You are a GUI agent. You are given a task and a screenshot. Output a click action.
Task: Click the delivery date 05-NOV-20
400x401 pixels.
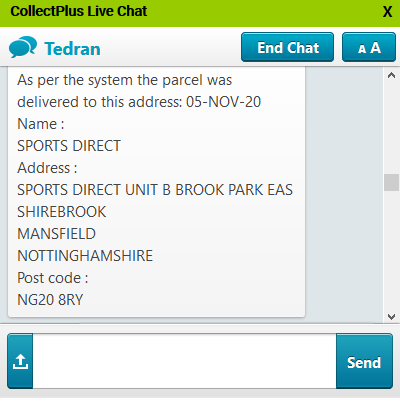pos(223,102)
